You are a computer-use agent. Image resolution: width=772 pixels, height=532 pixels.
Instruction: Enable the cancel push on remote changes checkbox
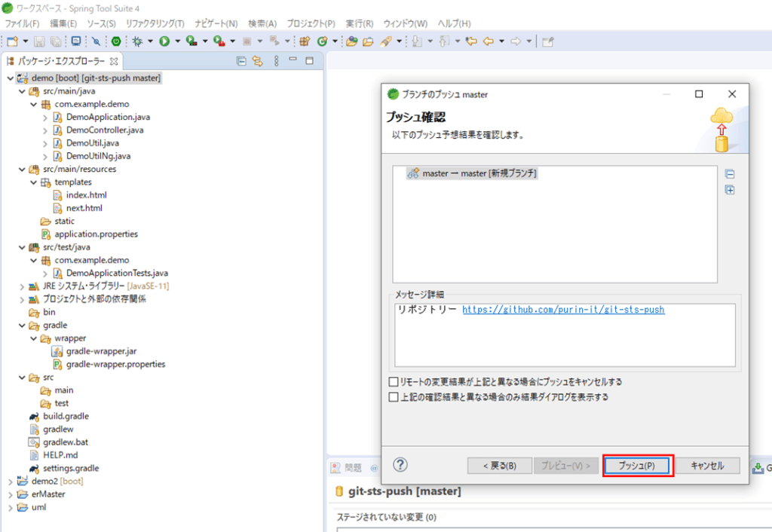tap(394, 382)
